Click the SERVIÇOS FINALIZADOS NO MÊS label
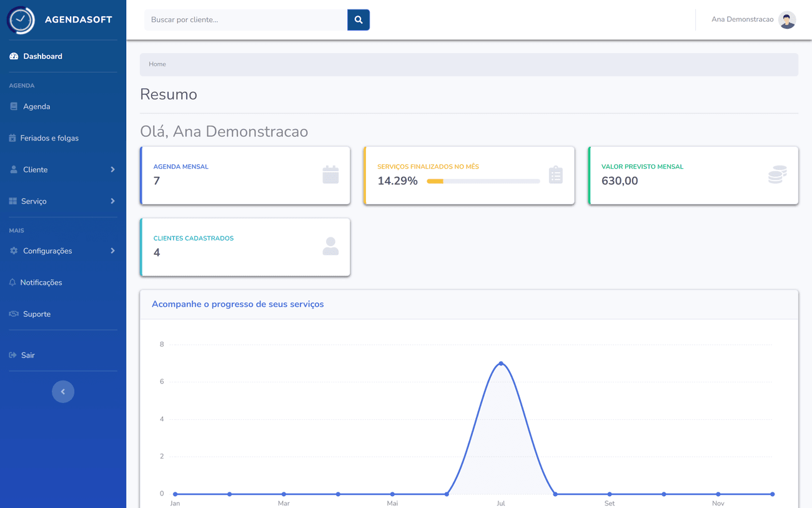The width and height of the screenshot is (812, 508). 428,167
